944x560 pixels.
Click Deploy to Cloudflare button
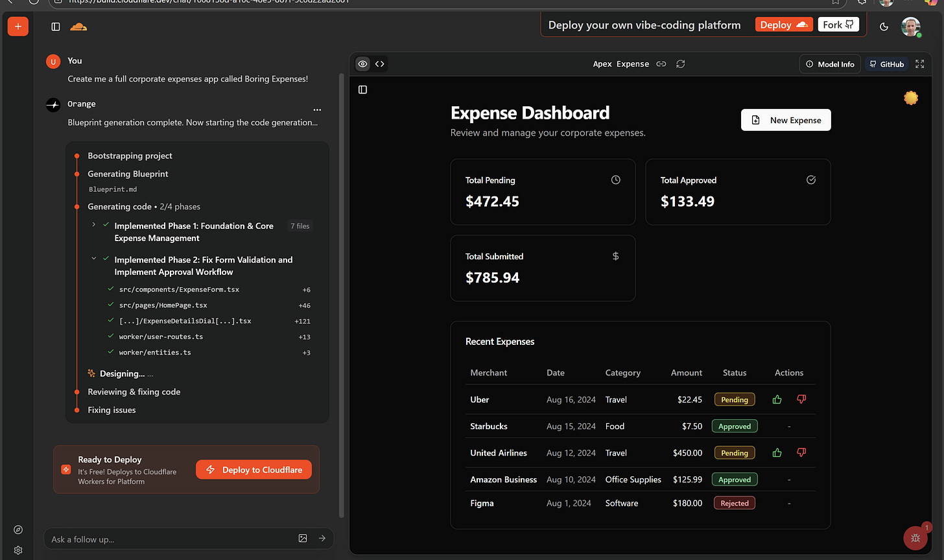tap(254, 470)
